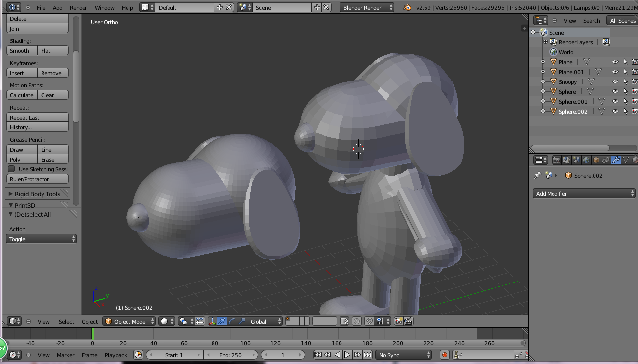Click the outliner horizontal scrollbar
Image resolution: width=638 pixels, height=364 pixels.
point(570,148)
